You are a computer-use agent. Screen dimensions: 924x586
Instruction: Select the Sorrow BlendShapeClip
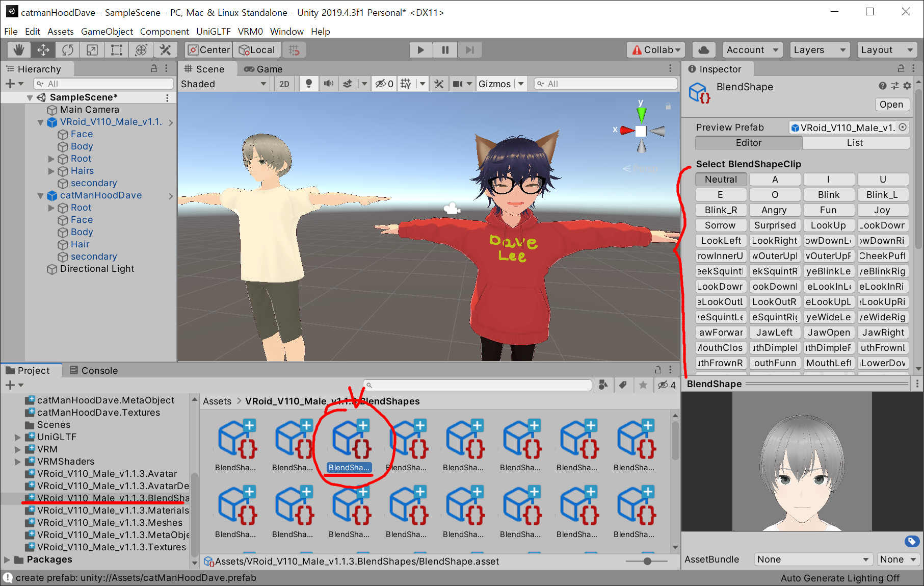coord(720,225)
